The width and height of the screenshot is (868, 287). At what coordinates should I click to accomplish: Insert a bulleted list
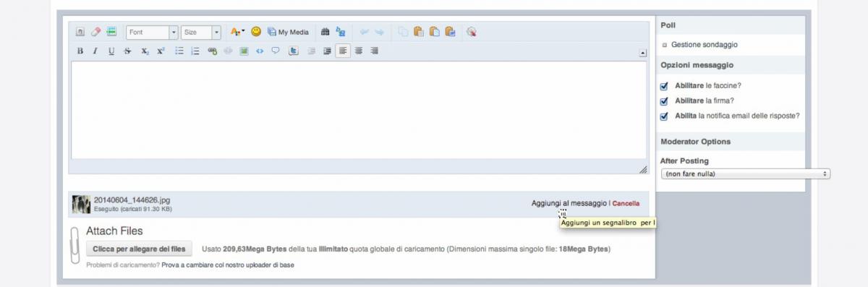pyautogui.click(x=179, y=51)
